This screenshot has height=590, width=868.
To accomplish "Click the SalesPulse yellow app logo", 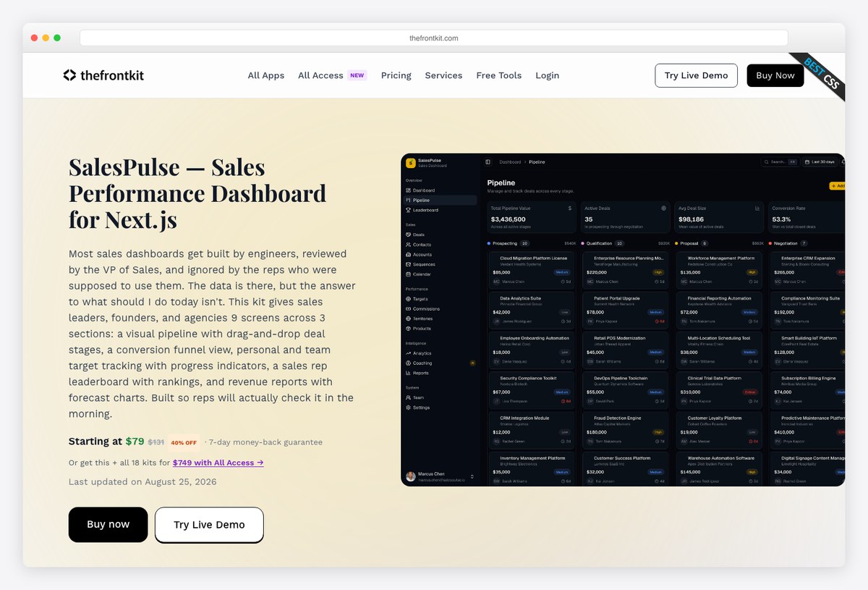I will tap(410, 163).
